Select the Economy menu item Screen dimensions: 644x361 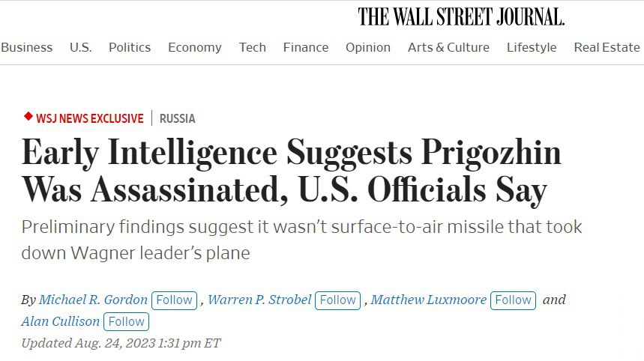194,47
